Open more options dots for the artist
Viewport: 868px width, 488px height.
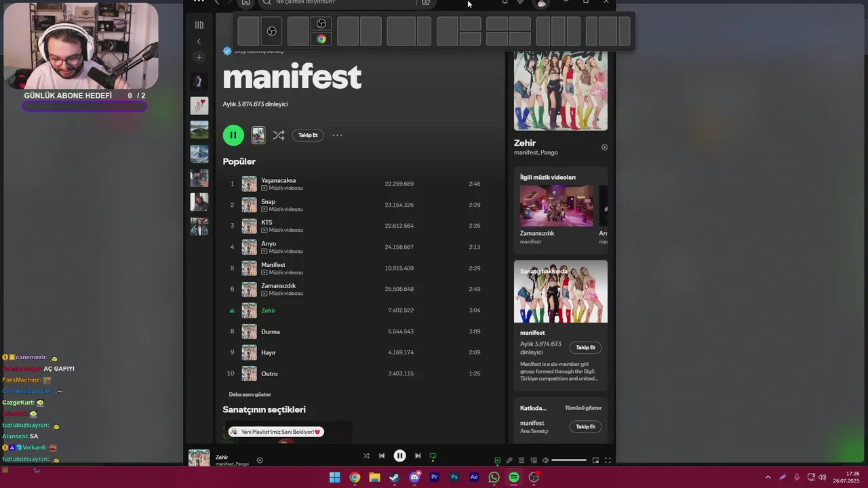pos(337,135)
